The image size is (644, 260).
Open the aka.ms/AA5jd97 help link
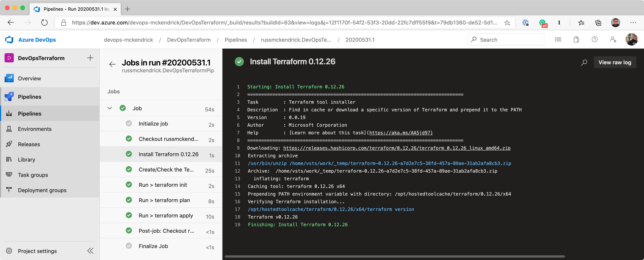[x=401, y=133]
